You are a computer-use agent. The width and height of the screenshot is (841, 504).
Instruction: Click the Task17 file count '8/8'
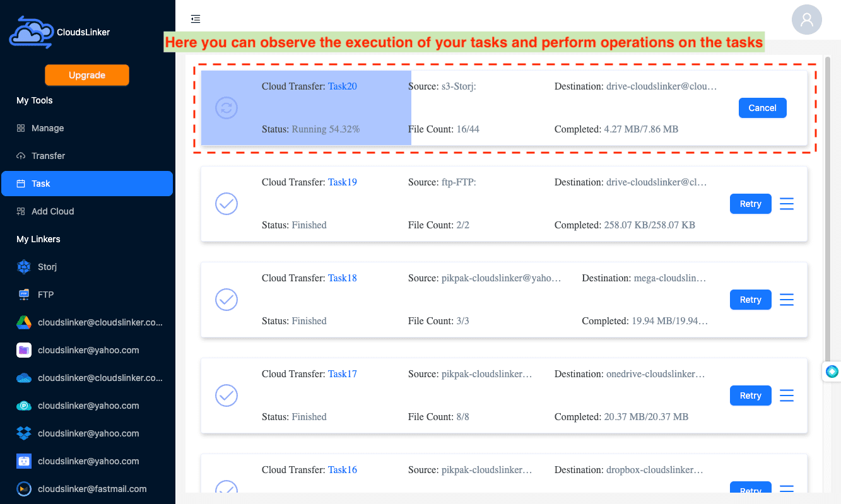click(463, 416)
